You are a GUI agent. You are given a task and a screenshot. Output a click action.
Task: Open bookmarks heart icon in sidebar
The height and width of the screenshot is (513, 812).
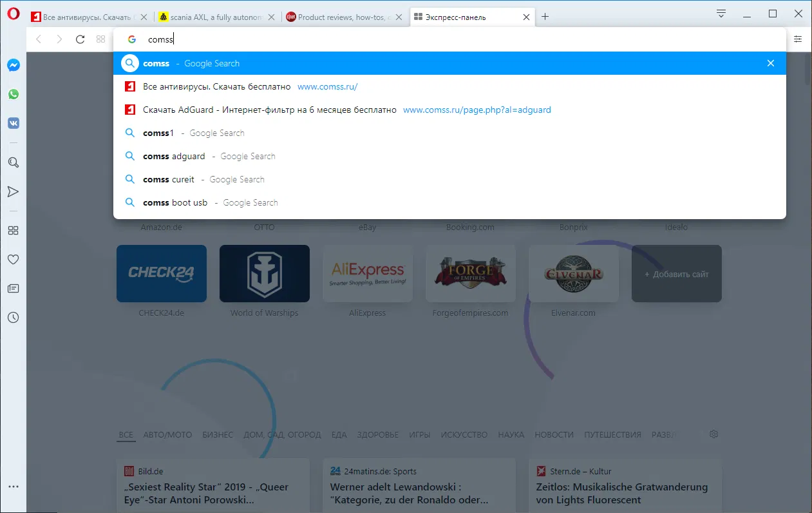(x=13, y=260)
